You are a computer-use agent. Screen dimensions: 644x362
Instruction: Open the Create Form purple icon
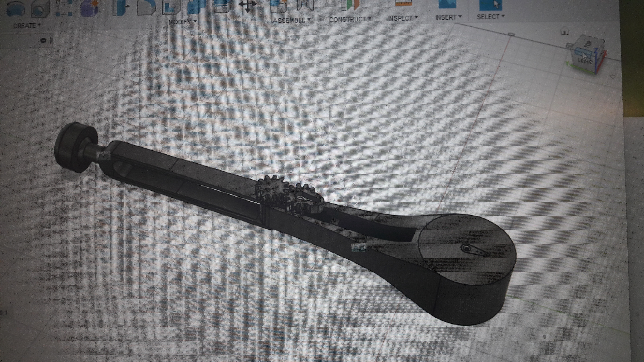(x=90, y=9)
